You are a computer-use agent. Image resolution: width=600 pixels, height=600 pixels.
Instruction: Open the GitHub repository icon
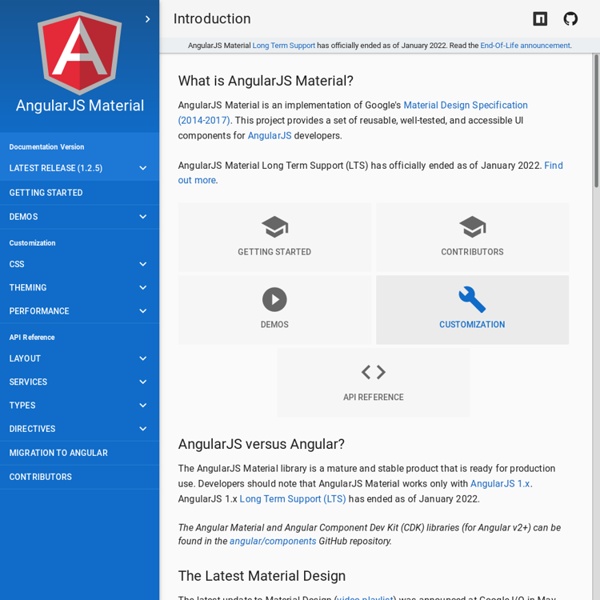coord(570,18)
